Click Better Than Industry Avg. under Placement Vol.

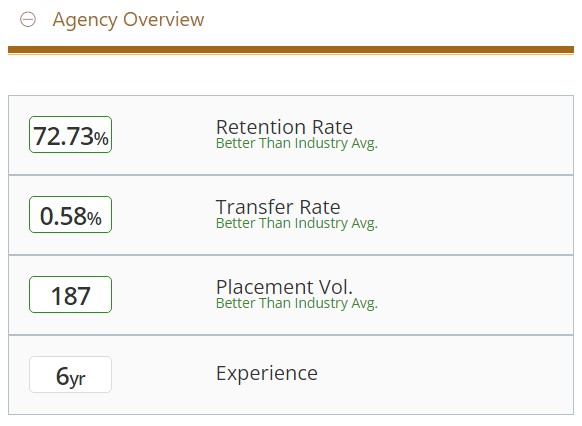pyautogui.click(x=297, y=304)
